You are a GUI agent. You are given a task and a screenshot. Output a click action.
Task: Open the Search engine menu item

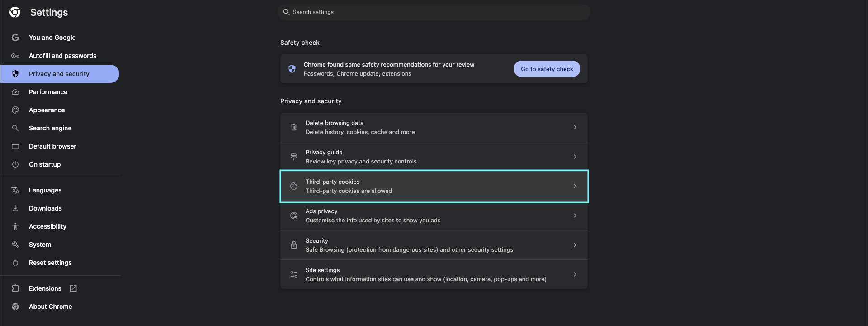click(x=50, y=128)
